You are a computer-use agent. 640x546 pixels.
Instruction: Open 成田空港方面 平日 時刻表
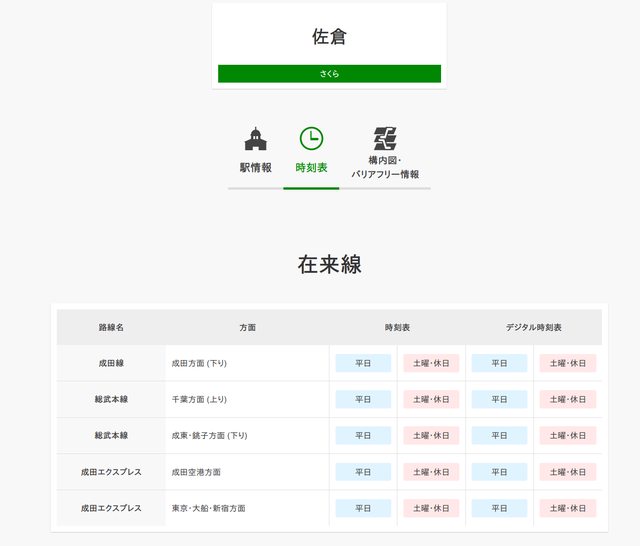363,472
